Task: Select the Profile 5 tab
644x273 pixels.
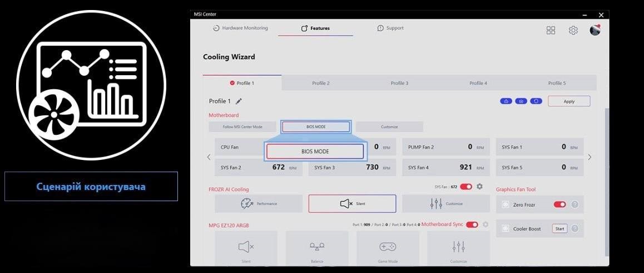Action: [x=557, y=83]
